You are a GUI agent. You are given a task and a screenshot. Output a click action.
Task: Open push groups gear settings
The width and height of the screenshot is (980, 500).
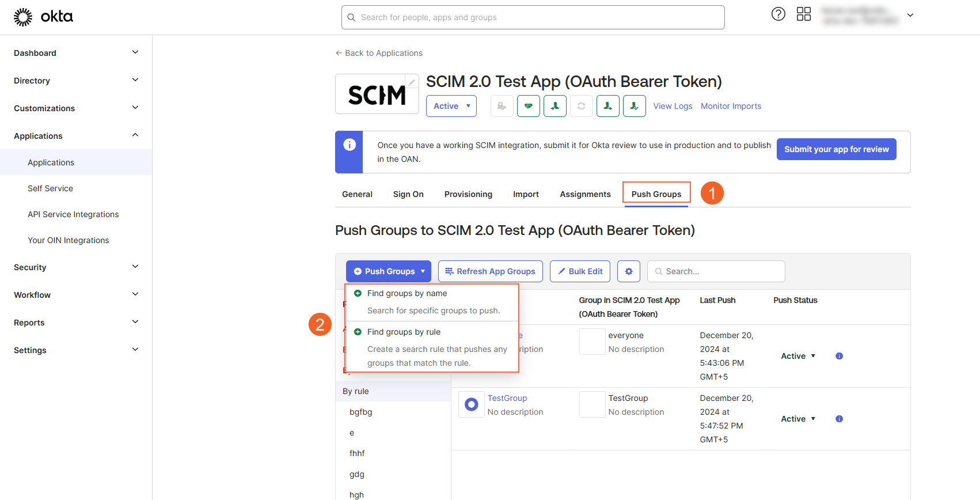[x=628, y=271]
